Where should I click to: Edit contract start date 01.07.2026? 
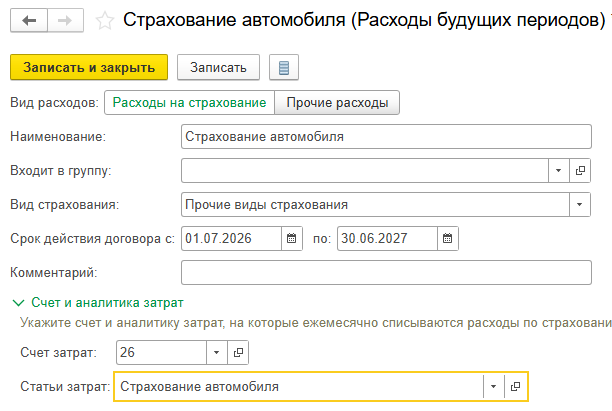click(x=231, y=238)
